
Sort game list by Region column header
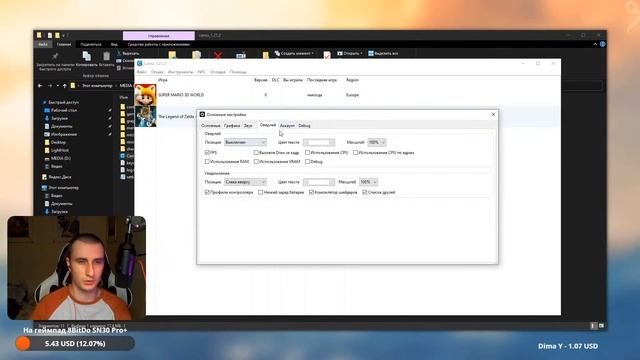click(x=352, y=80)
